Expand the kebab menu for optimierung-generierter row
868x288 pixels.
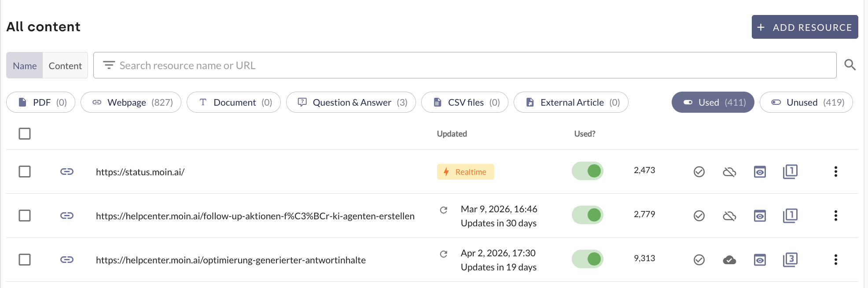coord(835,260)
